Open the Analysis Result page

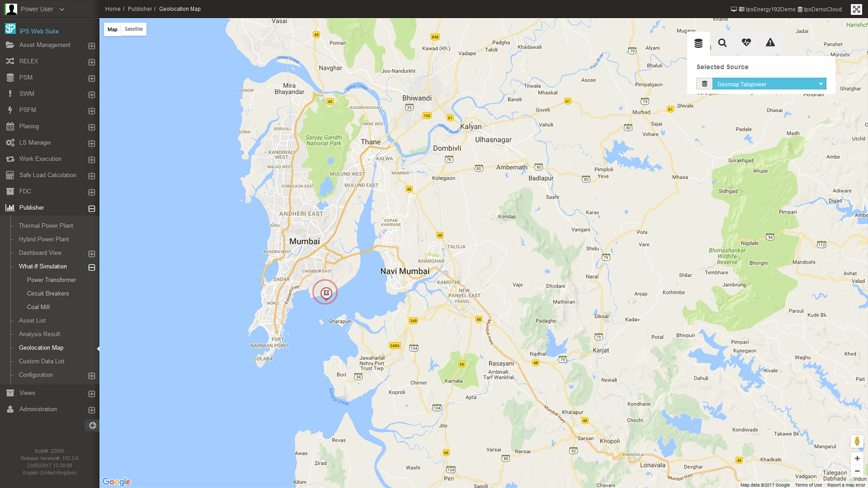pos(40,334)
